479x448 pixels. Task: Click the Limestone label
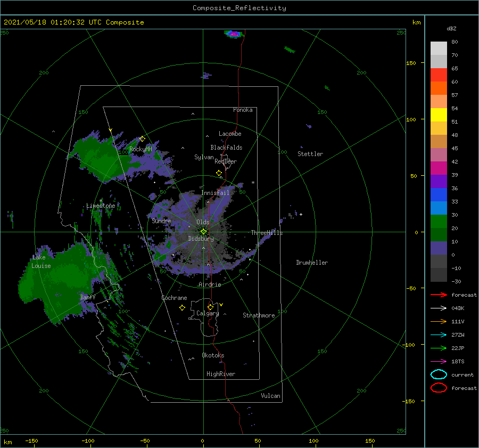101,206
